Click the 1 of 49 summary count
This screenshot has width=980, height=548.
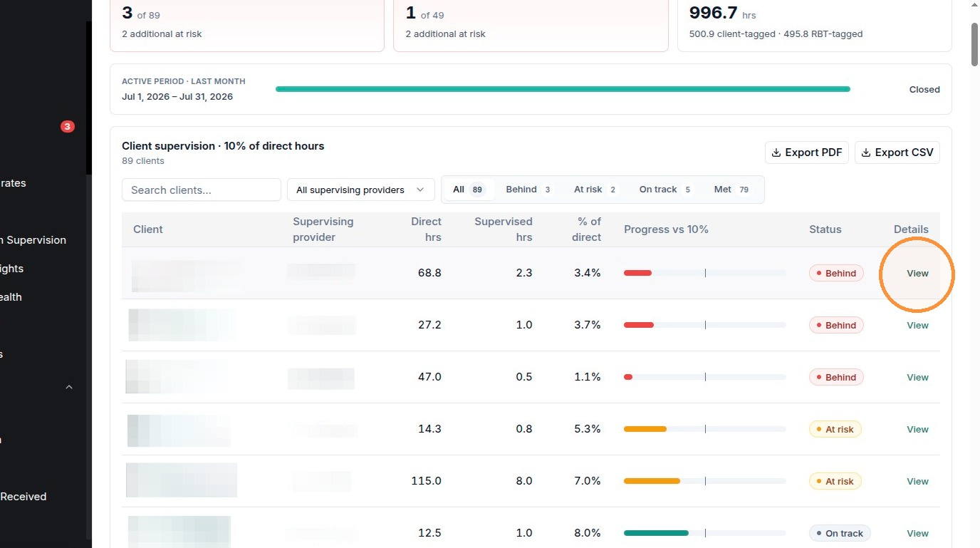[424, 13]
